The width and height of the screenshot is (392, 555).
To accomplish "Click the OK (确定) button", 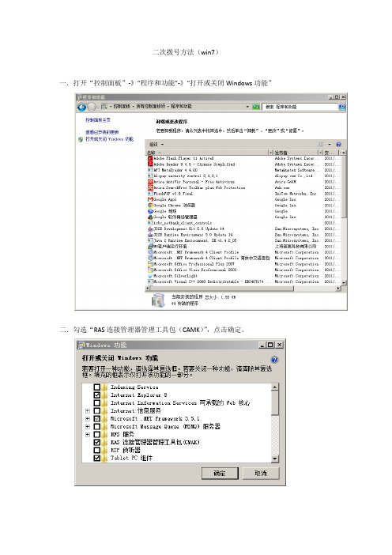I will click(220, 474).
